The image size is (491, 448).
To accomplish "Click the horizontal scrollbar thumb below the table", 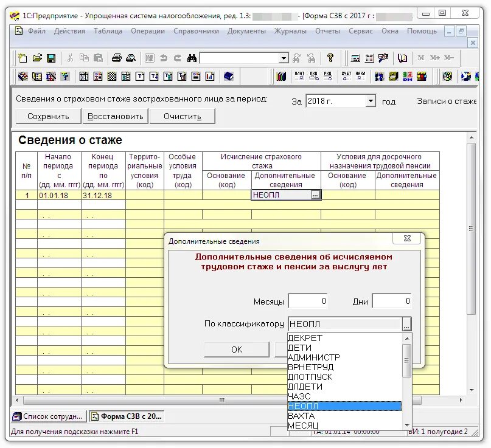I will (x=222, y=400).
